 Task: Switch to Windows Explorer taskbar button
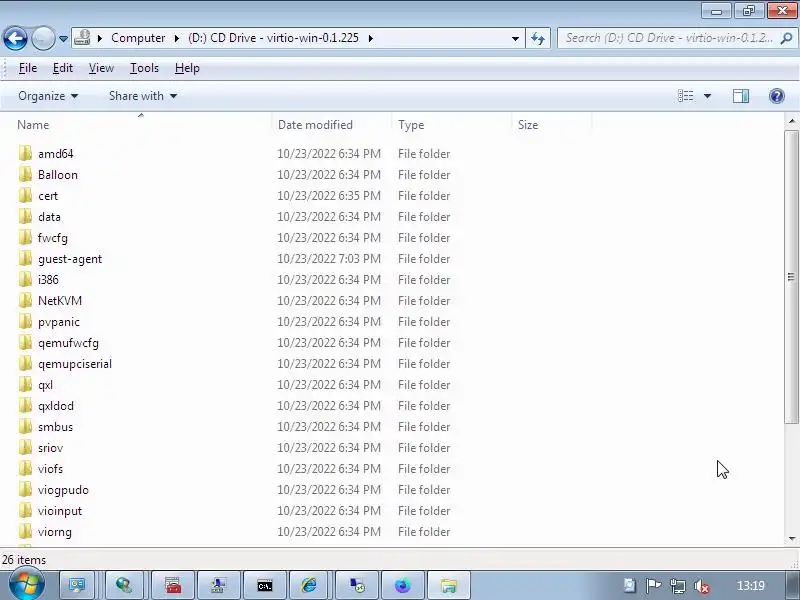click(448, 585)
